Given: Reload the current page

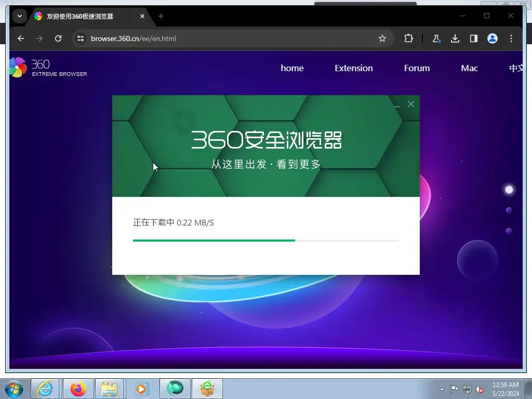Looking at the screenshot, I should 58,38.
